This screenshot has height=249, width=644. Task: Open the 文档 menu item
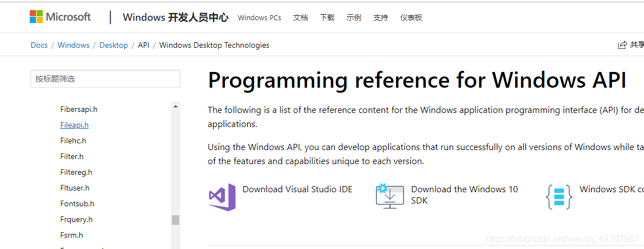coord(300,17)
